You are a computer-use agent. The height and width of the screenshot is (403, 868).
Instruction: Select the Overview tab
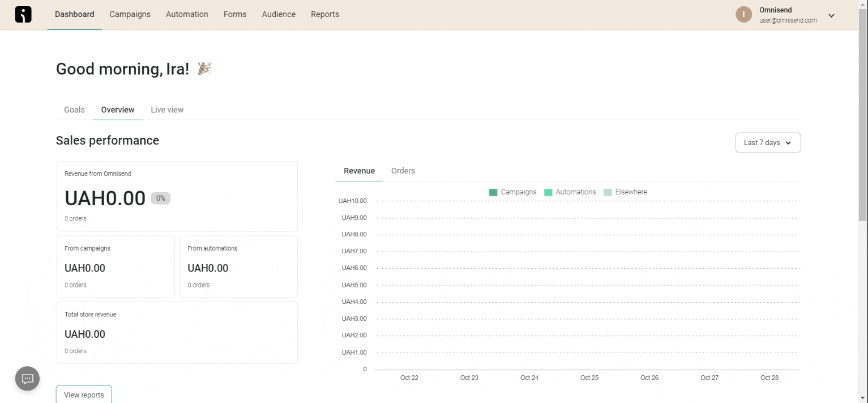point(118,110)
